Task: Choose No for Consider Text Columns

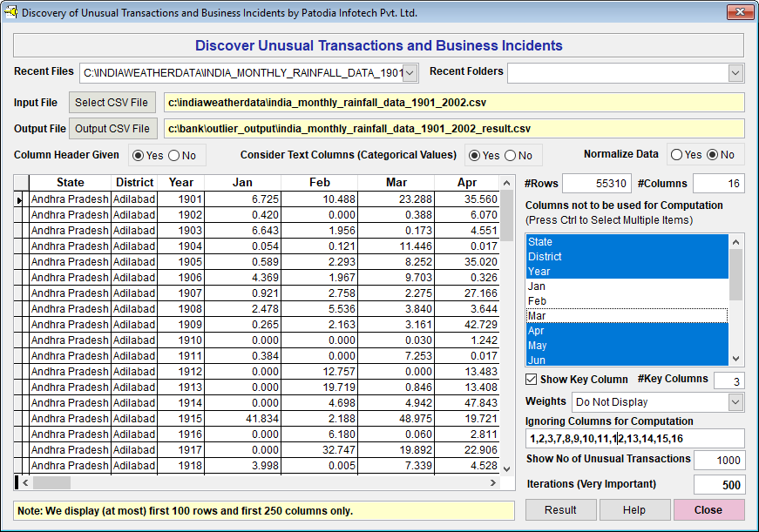Action: coord(510,156)
